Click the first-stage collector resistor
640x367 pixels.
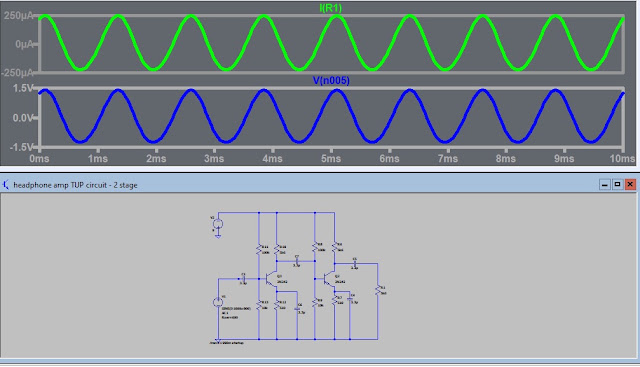[x=277, y=249]
